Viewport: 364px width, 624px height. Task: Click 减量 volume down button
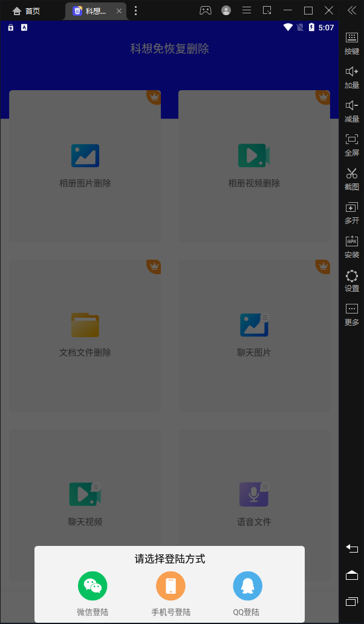tap(352, 111)
